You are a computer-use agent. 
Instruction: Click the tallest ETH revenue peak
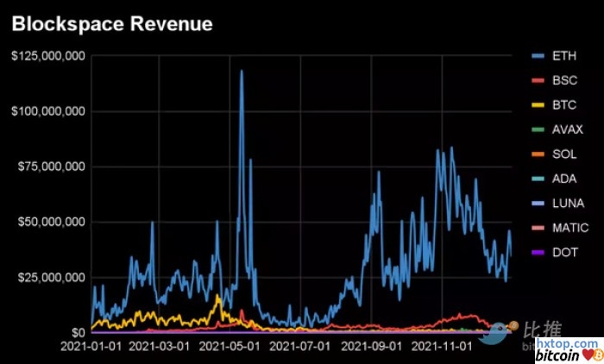(x=242, y=72)
